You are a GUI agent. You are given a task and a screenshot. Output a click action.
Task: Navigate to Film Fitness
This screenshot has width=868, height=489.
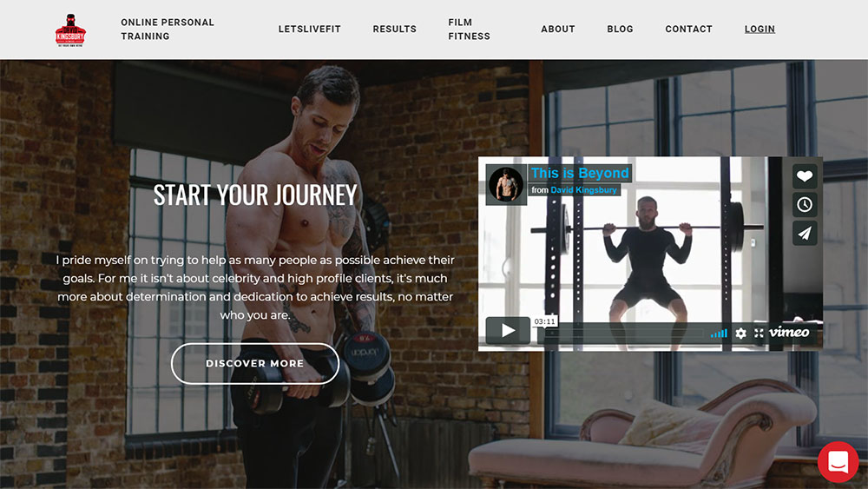(469, 30)
